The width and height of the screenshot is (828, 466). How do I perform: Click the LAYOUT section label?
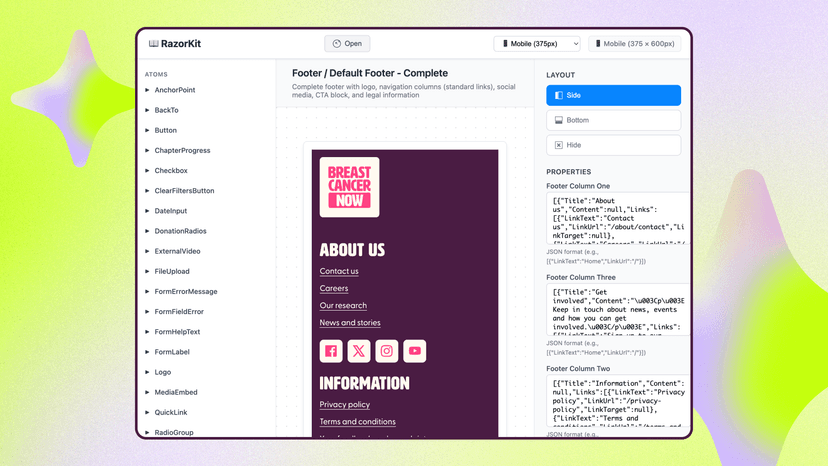pos(561,75)
